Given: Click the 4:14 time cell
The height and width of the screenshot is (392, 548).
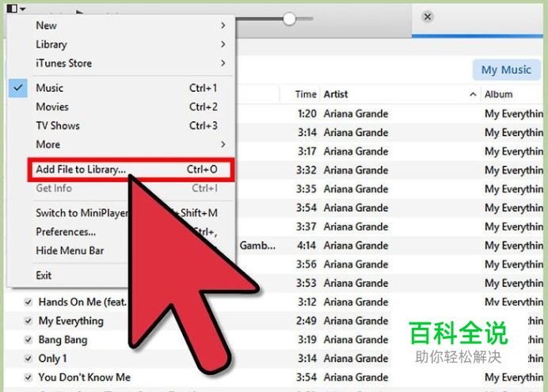Looking at the screenshot, I should (306, 245).
